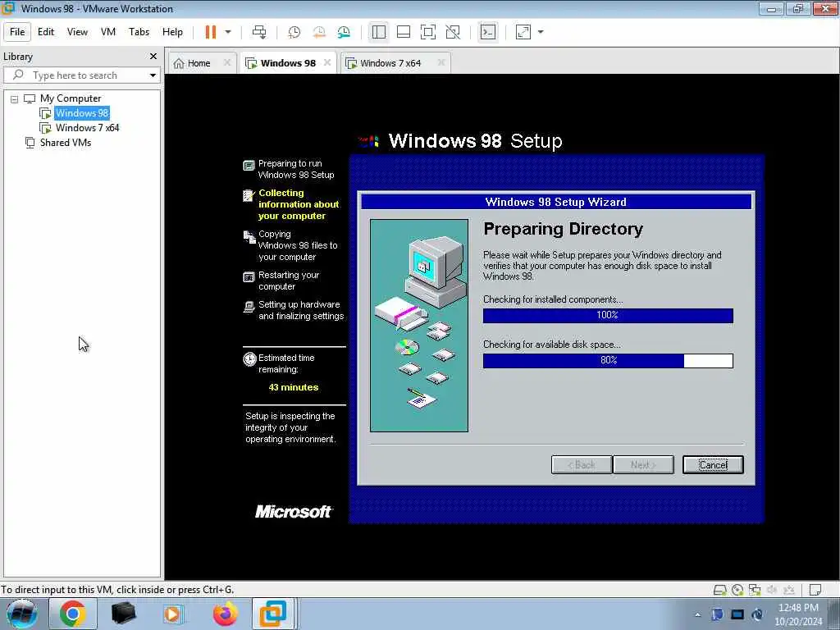Show hidden system tray icons arrow
This screenshot has height=630, width=840.
click(x=697, y=615)
